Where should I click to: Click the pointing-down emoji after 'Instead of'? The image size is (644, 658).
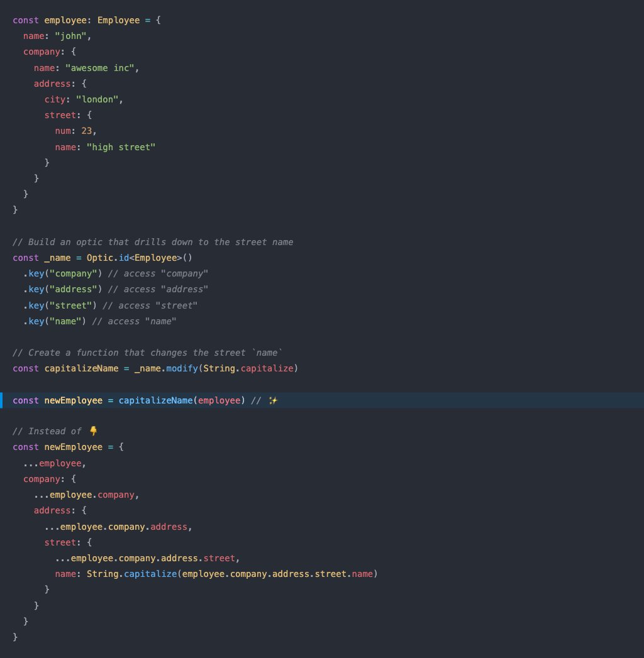coord(93,431)
